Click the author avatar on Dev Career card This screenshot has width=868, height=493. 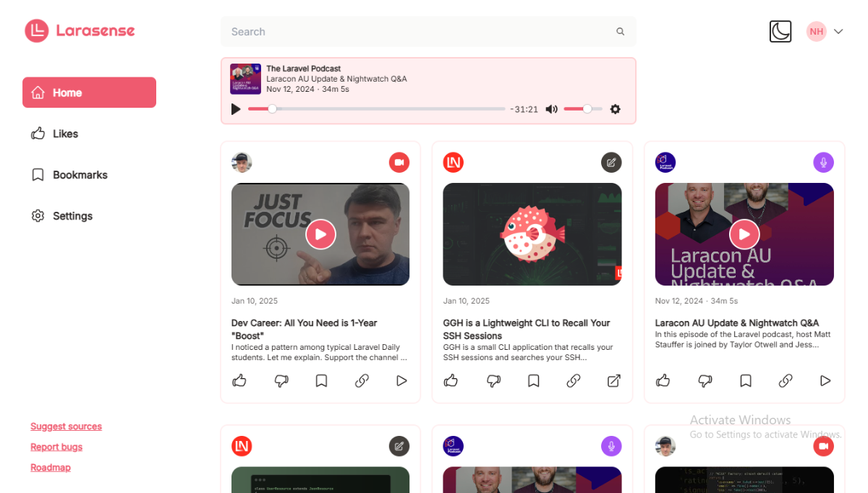242,163
